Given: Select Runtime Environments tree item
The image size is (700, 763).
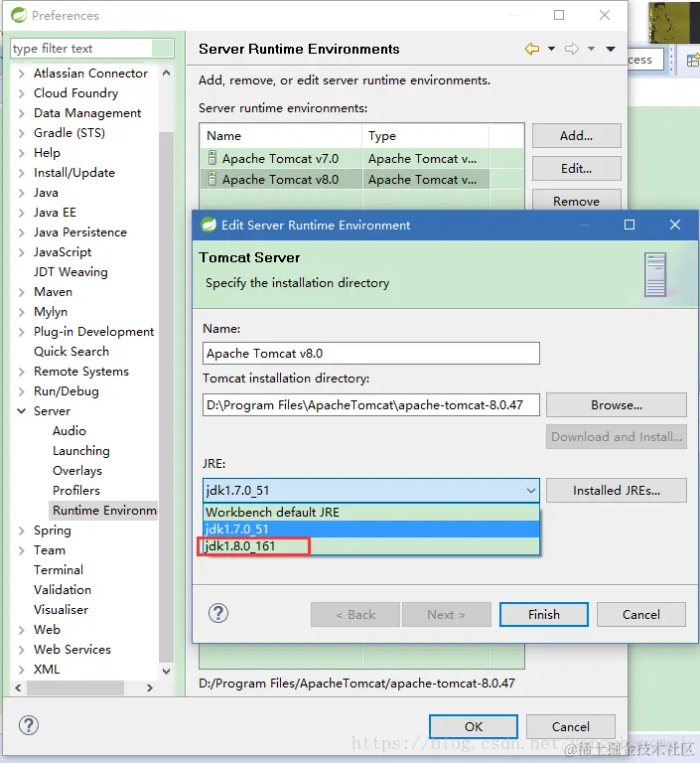Looking at the screenshot, I should click(104, 510).
